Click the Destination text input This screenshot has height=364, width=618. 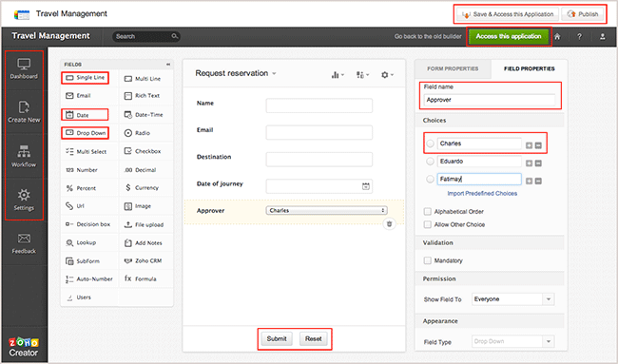319,160
